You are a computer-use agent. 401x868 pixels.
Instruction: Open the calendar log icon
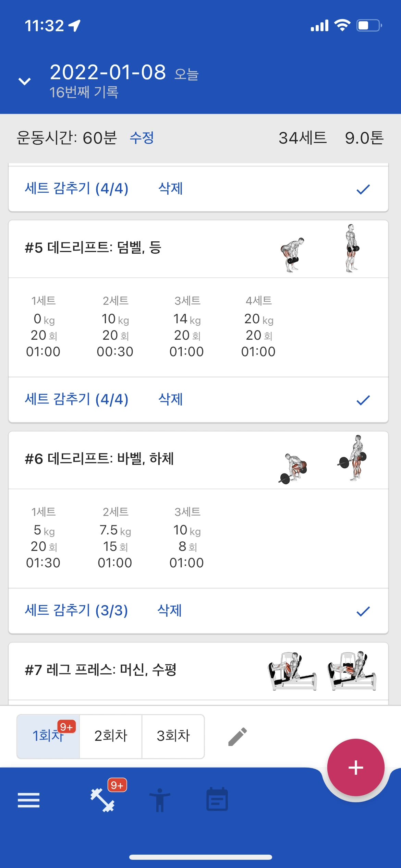pyautogui.click(x=217, y=799)
